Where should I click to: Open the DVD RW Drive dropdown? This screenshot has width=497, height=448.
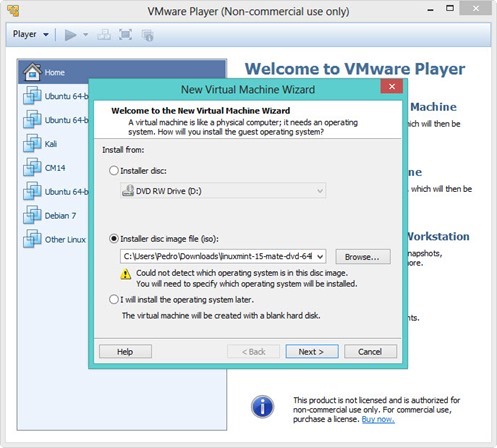click(223, 191)
